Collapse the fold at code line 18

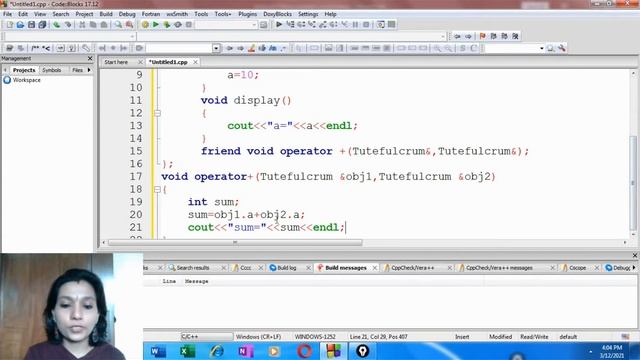pyautogui.click(x=158, y=189)
